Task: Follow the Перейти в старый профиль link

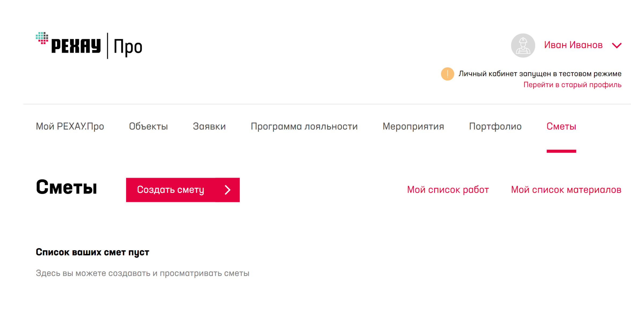Action: click(x=572, y=85)
